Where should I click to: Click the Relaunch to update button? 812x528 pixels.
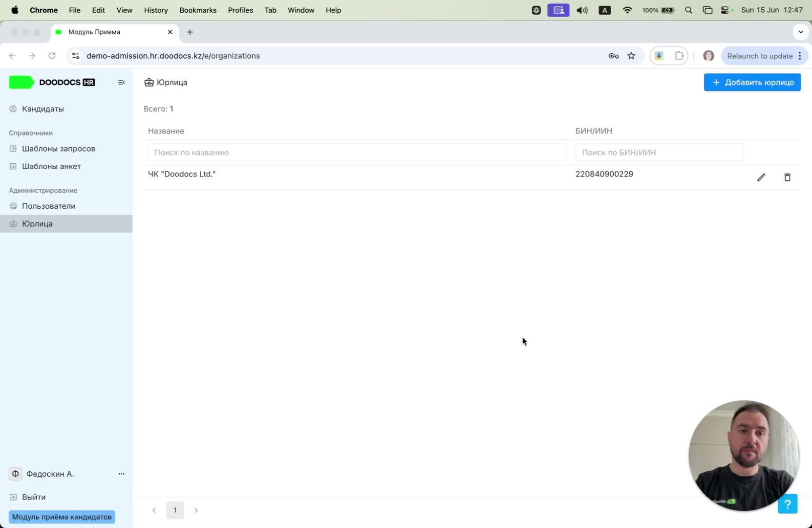[x=760, y=56]
